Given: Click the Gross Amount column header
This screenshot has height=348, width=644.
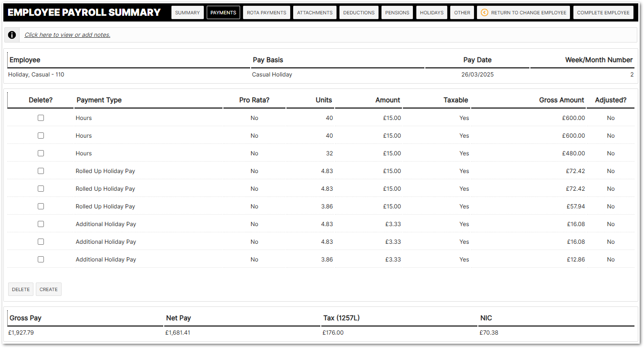Looking at the screenshot, I should coord(561,100).
